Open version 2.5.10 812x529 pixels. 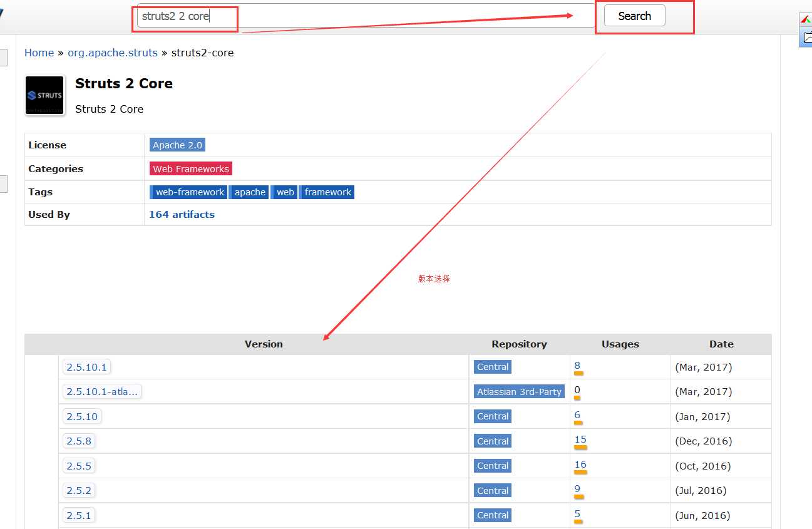[82, 416]
